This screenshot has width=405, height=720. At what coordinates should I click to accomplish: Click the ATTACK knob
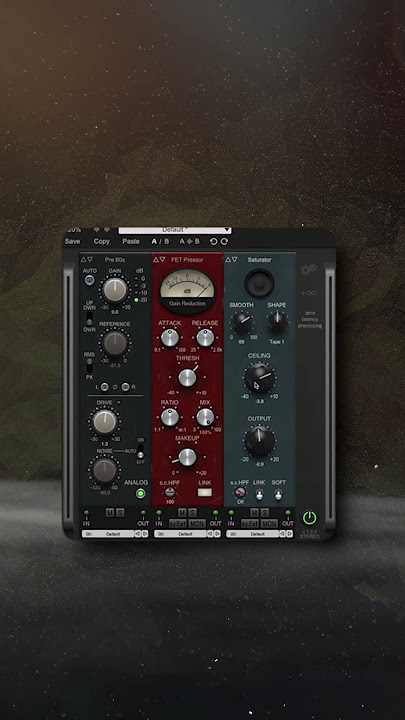[x=169, y=338]
